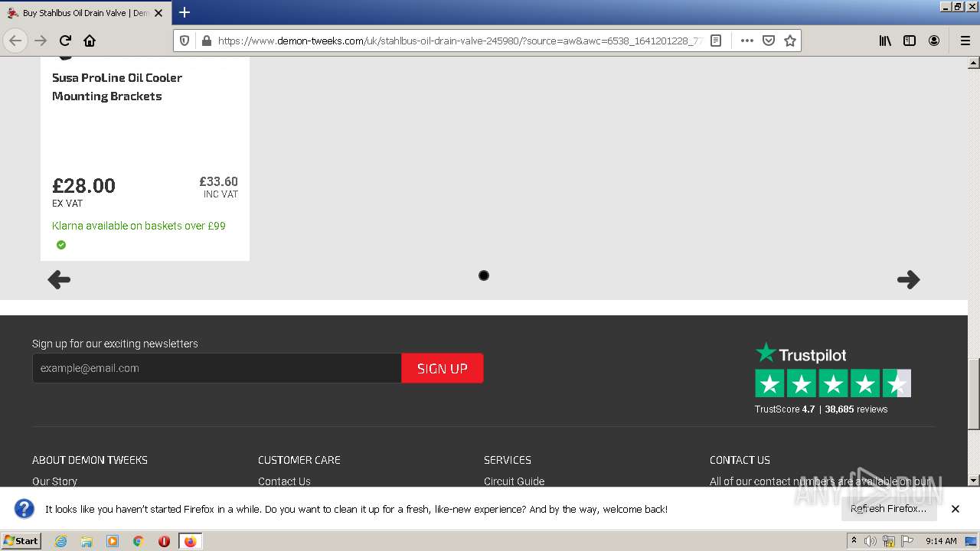Click the vertical scrollbar thumb
This screenshot has height=551, width=980.
point(974,394)
